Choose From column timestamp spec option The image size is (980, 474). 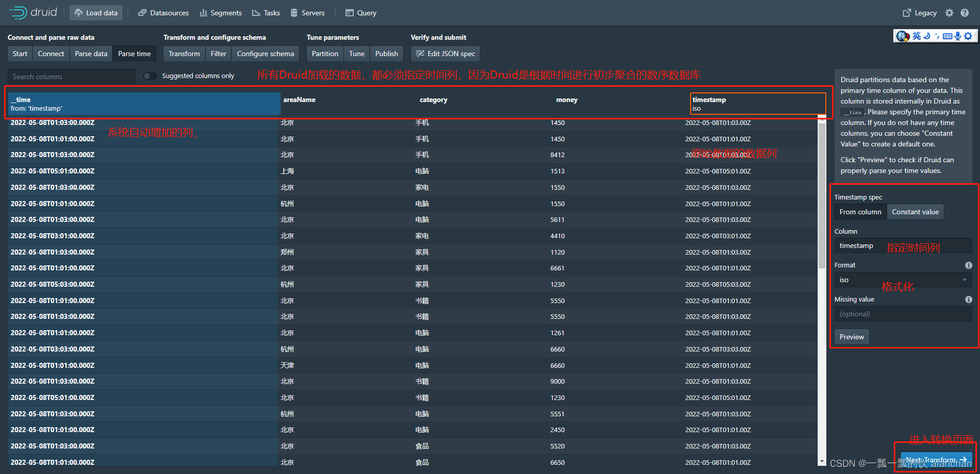coord(861,212)
